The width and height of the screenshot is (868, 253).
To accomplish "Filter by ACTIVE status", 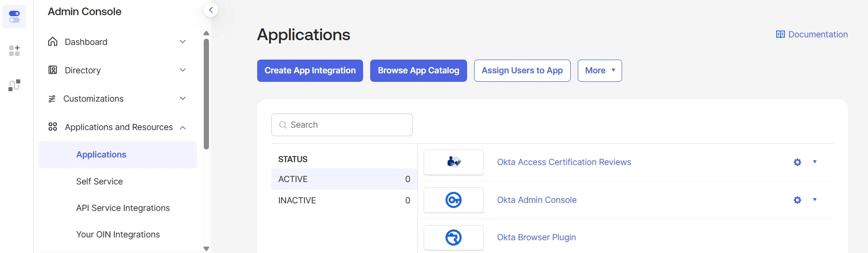I will click(344, 179).
